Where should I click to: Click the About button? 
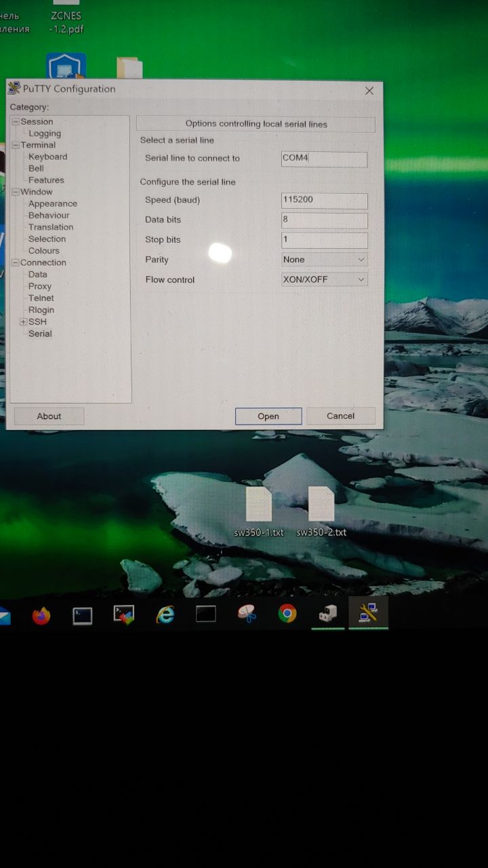[49, 416]
